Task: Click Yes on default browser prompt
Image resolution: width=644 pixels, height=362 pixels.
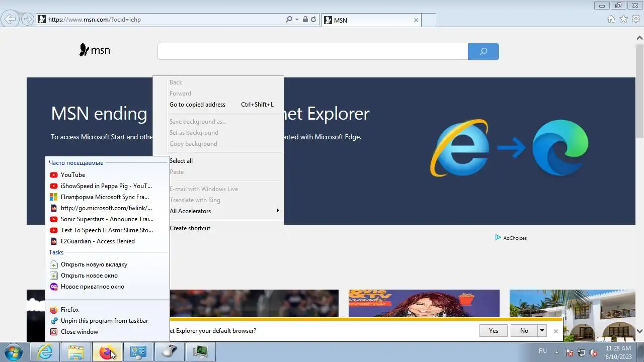Action: pyautogui.click(x=493, y=331)
